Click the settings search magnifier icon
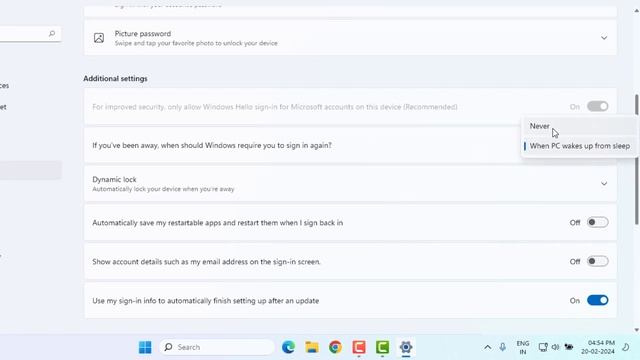The width and height of the screenshot is (640, 360). [x=52, y=33]
